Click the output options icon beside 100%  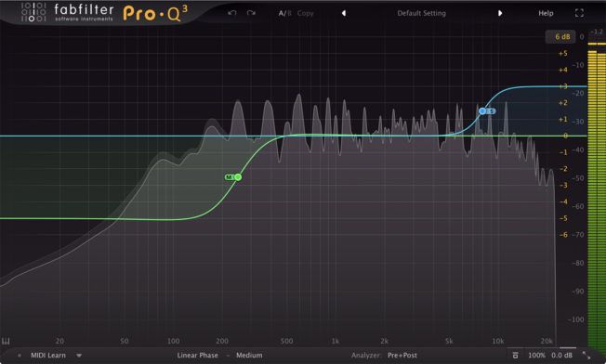point(515,355)
